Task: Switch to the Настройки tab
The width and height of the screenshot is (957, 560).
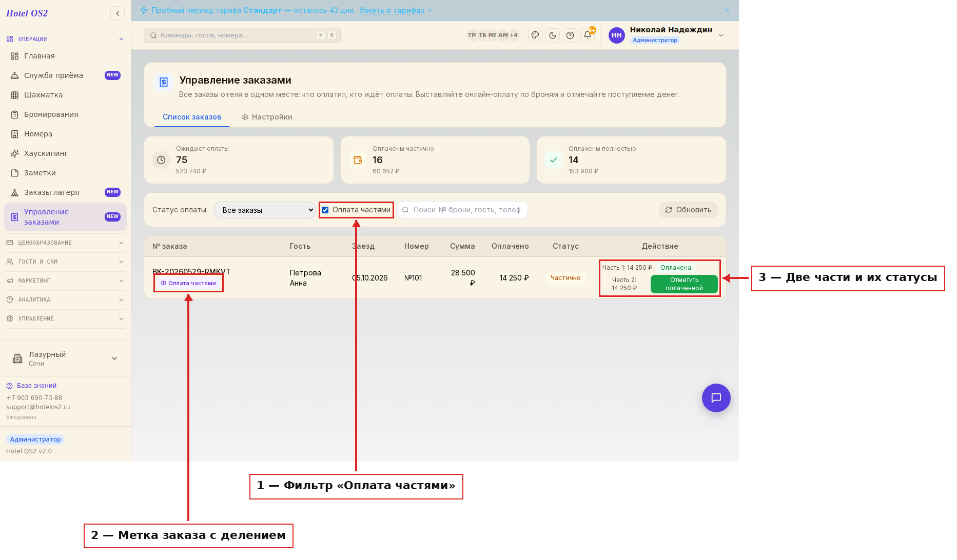Action: [x=267, y=117]
